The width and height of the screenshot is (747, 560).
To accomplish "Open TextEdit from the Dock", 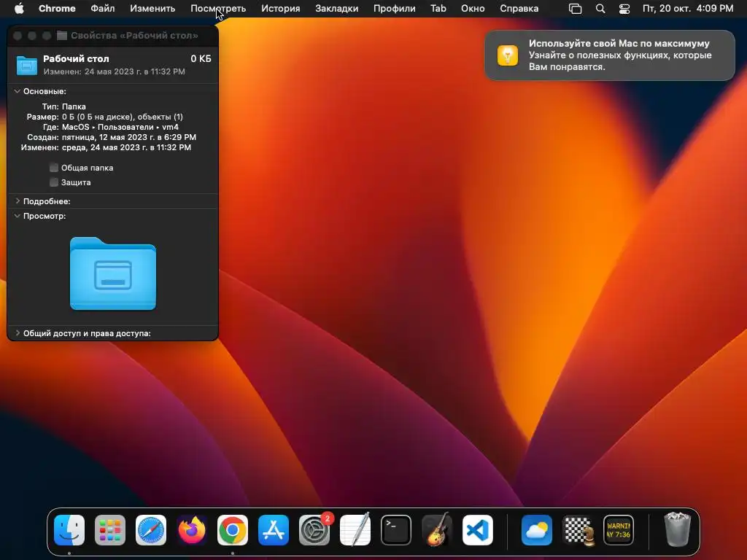I will [x=355, y=530].
